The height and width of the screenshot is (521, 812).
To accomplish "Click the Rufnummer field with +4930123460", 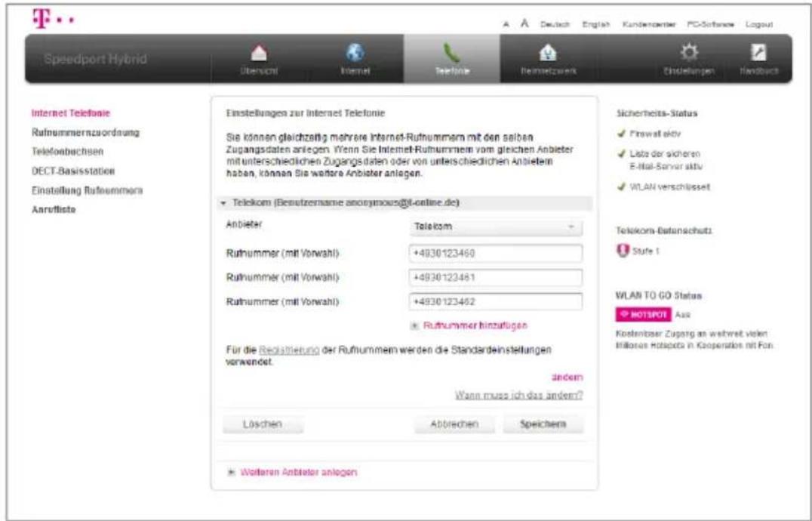I will click(x=496, y=253).
